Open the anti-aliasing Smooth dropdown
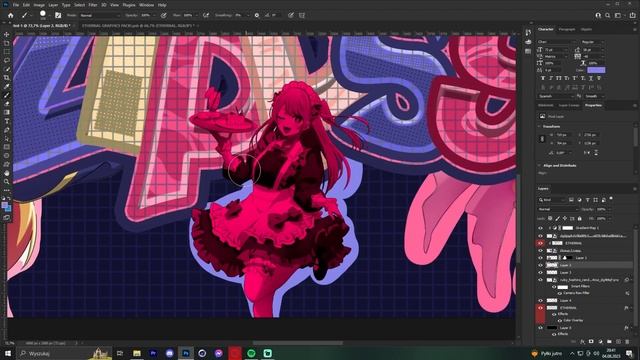The height and width of the screenshot is (360, 640). tap(594, 96)
